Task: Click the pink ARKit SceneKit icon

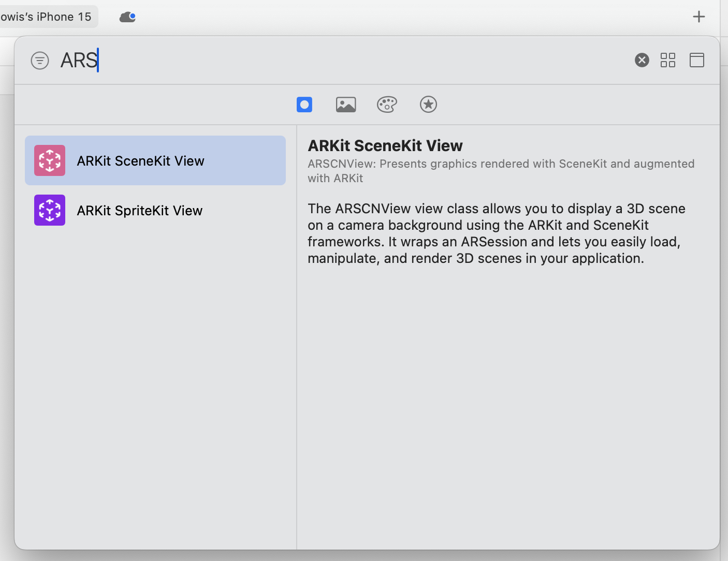Action: [50, 160]
